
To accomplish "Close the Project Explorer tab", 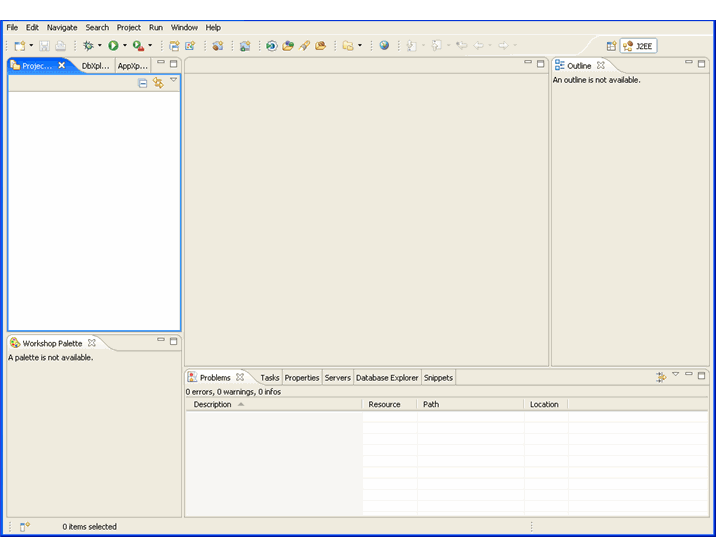I will 62,65.
